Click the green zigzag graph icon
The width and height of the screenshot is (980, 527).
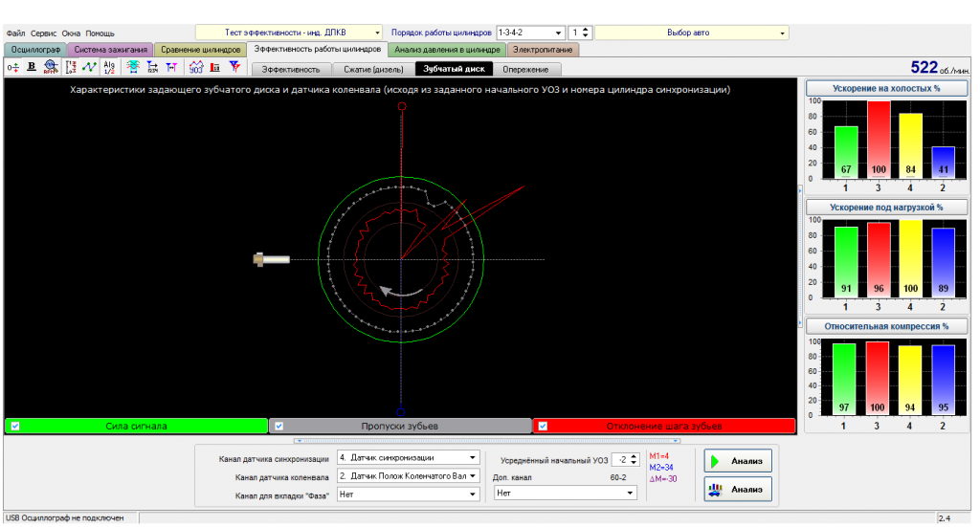tap(90, 68)
